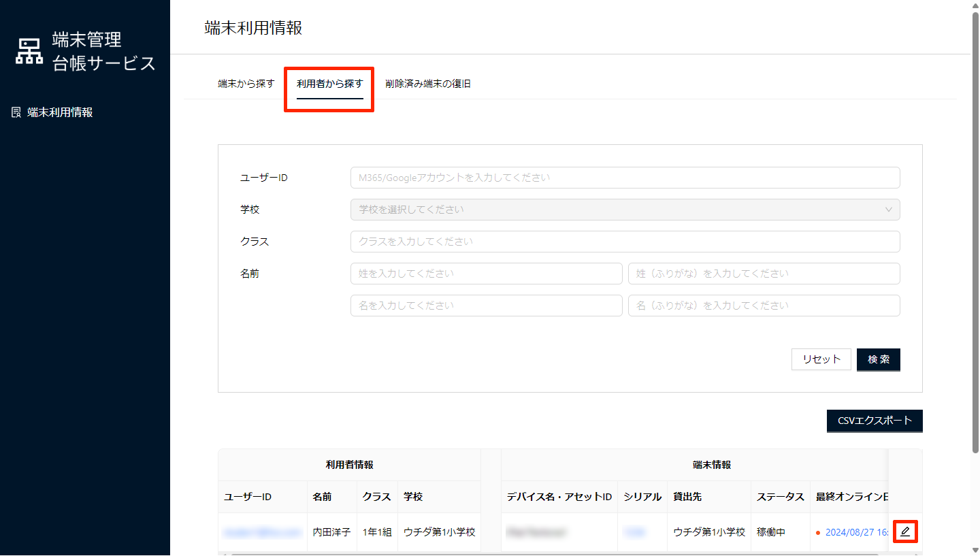Click the 検索 search button

click(878, 359)
